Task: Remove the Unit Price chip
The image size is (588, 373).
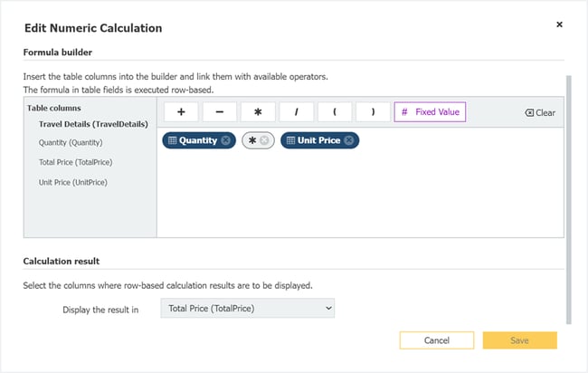Action: [349, 140]
